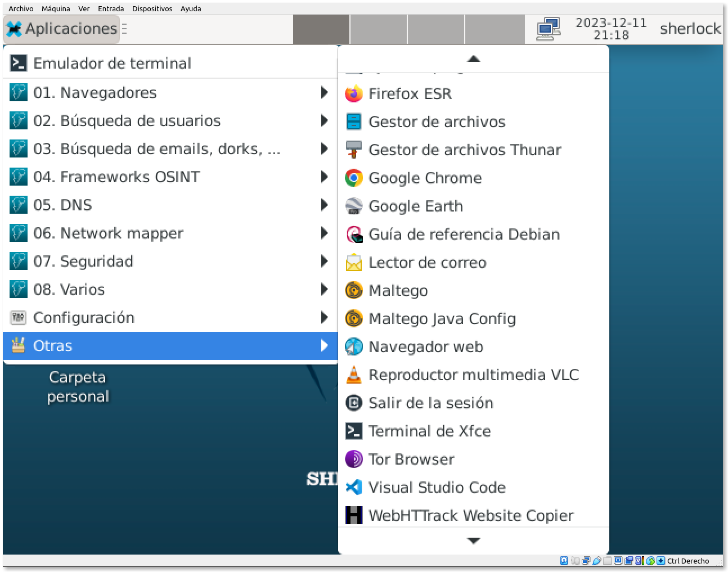Image resolution: width=728 pixels, height=572 pixels.
Task: Select the 06. Network mapper entry
Action: (170, 233)
